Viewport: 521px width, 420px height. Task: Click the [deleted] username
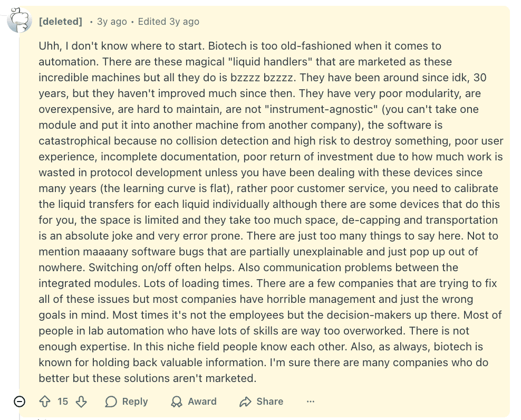coord(61,22)
